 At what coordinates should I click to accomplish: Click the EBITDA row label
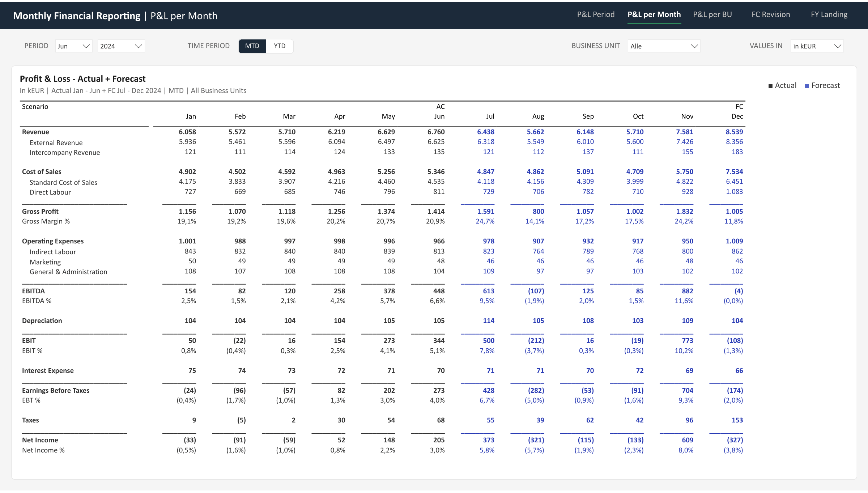[33, 291]
